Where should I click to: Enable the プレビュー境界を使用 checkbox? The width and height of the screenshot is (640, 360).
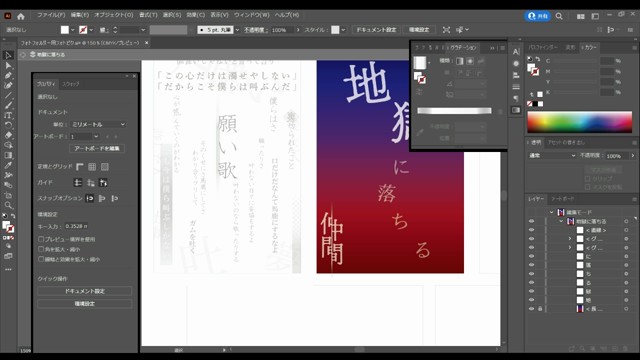click(41, 239)
